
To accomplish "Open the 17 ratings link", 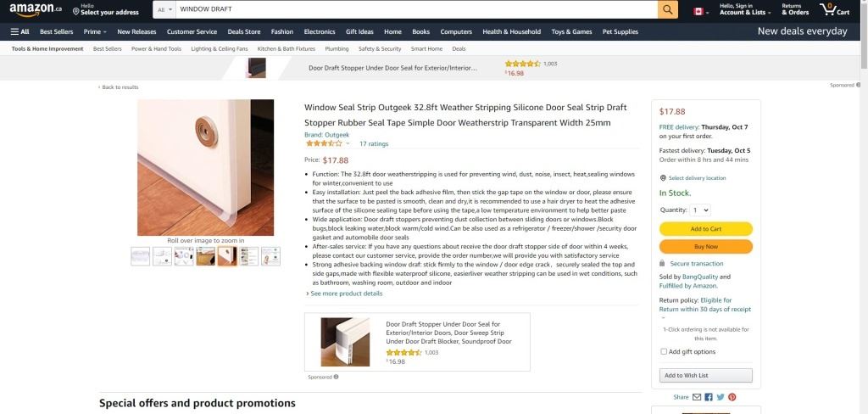I will point(374,143).
